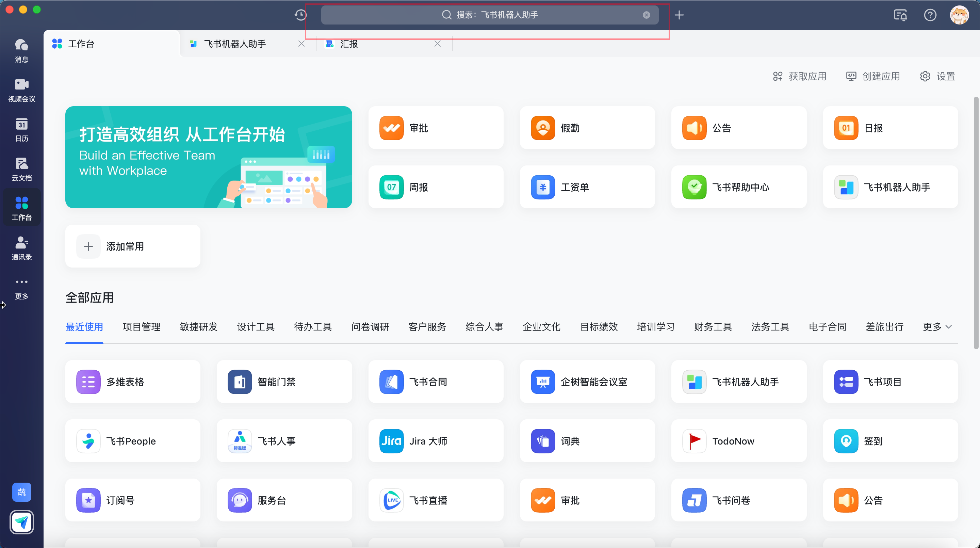This screenshot has width=980, height=548.
Task: Open 多维表格 app card
Action: pos(133,382)
